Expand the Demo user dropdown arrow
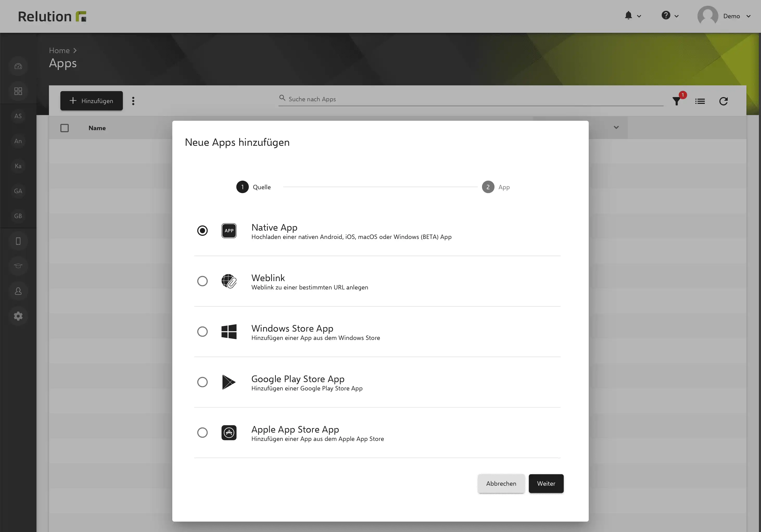 pos(749,16)
